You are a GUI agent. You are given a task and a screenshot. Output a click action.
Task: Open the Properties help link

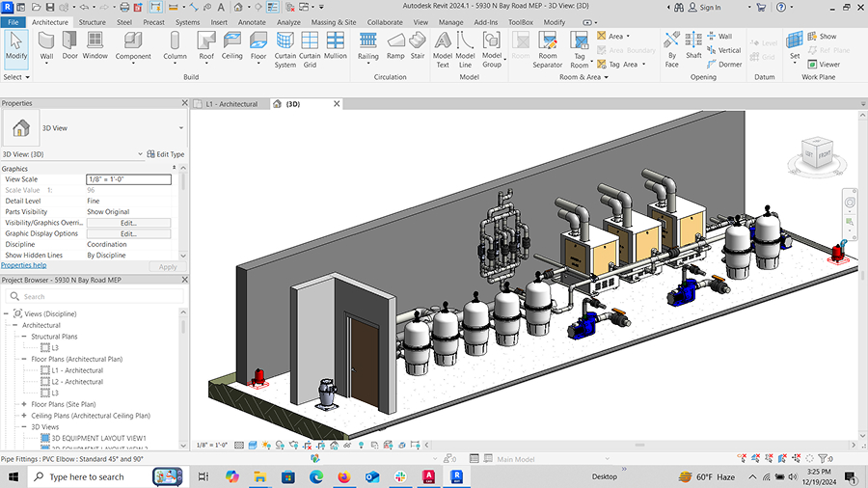pyautogui.click(x=24, y=265)
